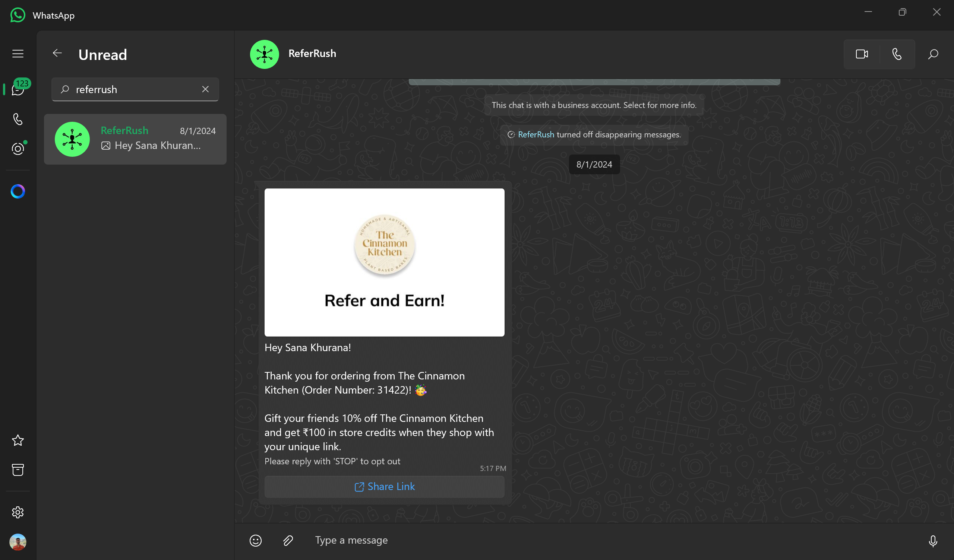
Task: Click the WhatsApp calls sidebar icon
Action: coord(18,119)
